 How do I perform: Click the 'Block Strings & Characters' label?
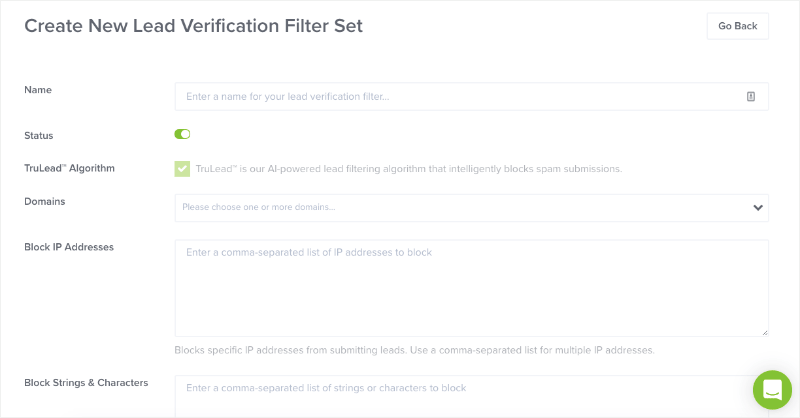click(x=86, y=382)
